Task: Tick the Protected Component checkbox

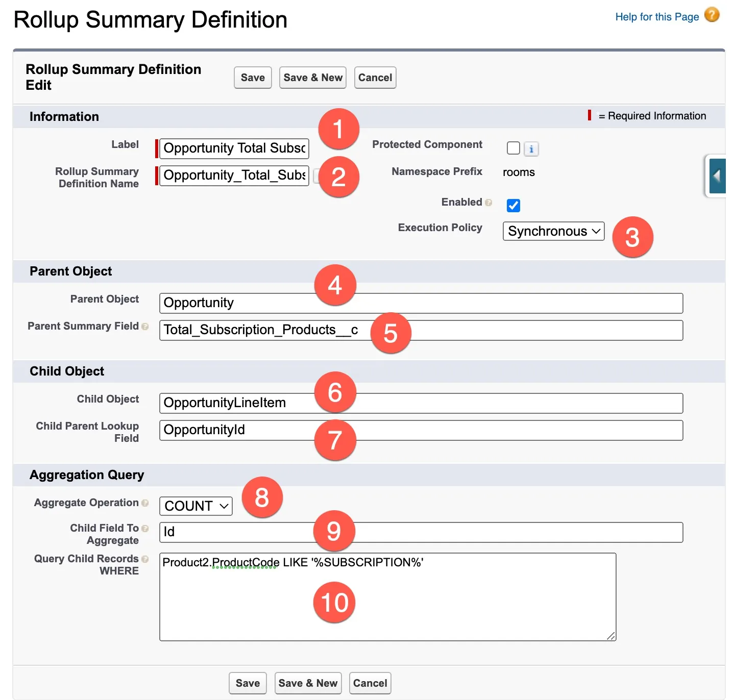Action: (513, 148)
